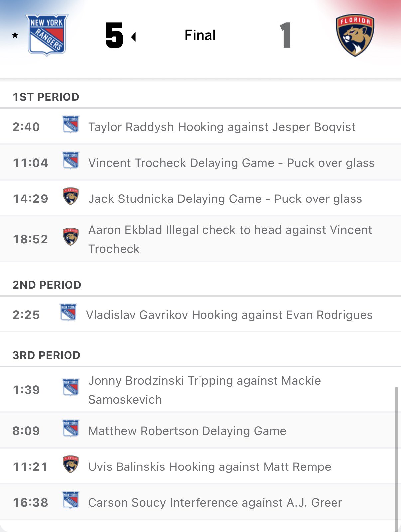Click Rangers icon beside Matthew Robertson penalty
Image resolution: width=401 pixels, height=532 pixels.
(x=70, y=428)
